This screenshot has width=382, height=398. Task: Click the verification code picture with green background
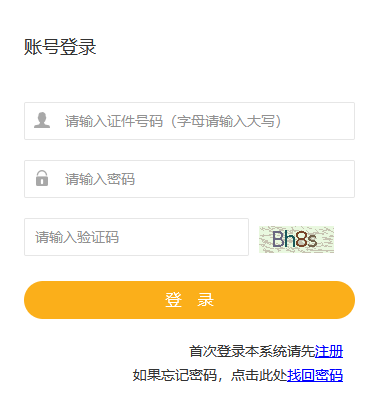[x=296, y=239]
